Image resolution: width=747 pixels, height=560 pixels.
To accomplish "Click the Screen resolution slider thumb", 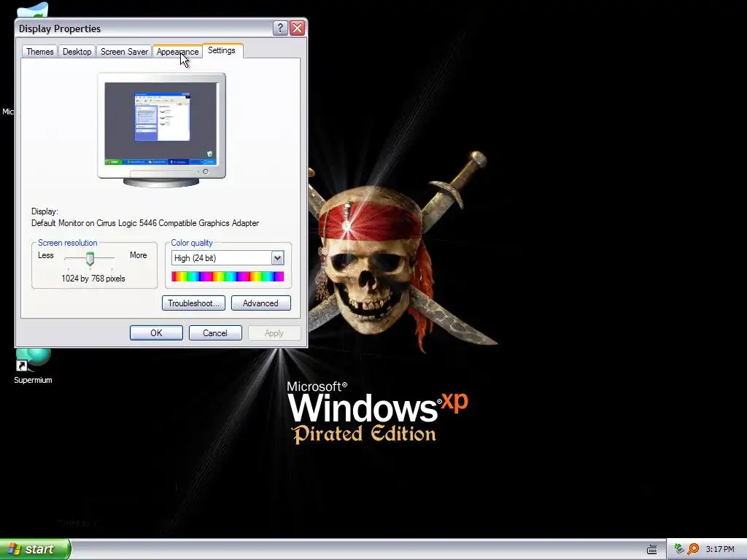I will 90,259.
